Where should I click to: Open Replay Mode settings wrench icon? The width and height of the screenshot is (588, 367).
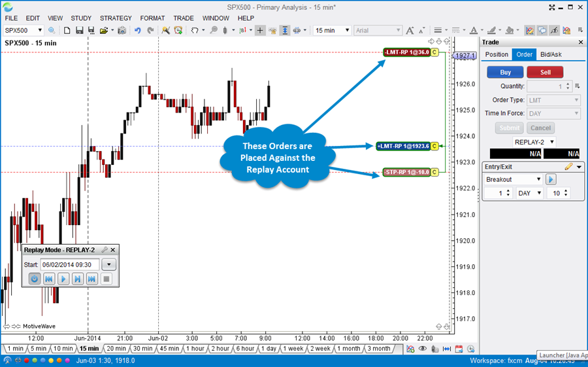(105, 250)
